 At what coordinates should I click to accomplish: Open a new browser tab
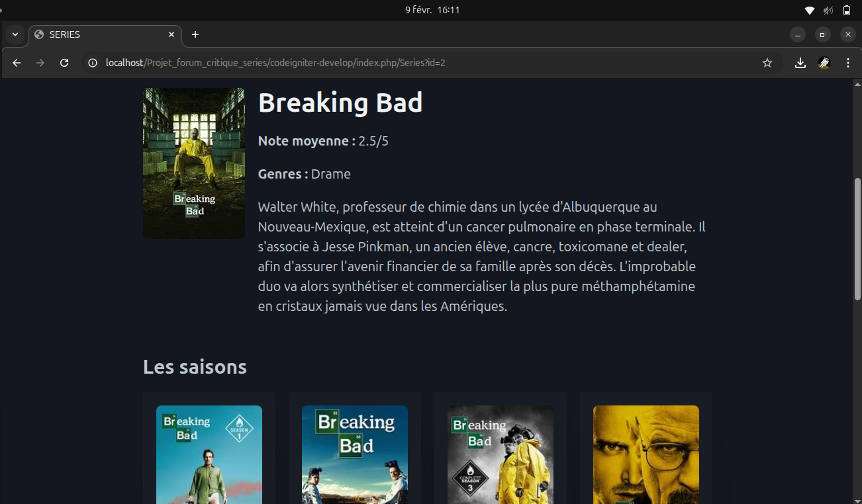click(x=195, y=34)
